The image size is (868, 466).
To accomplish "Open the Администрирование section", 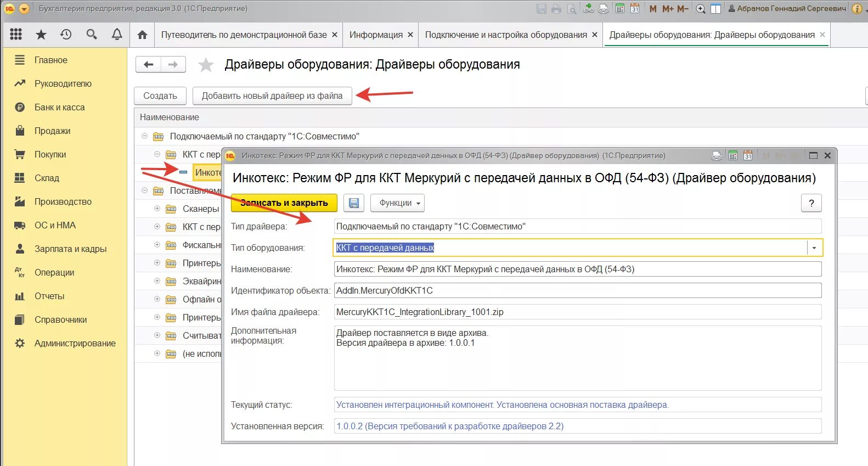I will point(75,343).
